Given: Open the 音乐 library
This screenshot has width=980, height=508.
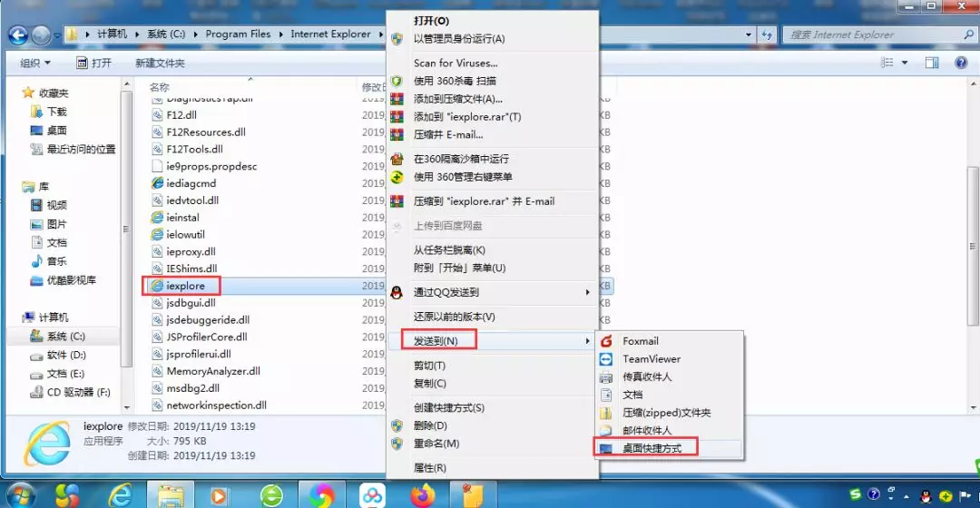Looking at the screenshot, I should (x=57, y=261).
